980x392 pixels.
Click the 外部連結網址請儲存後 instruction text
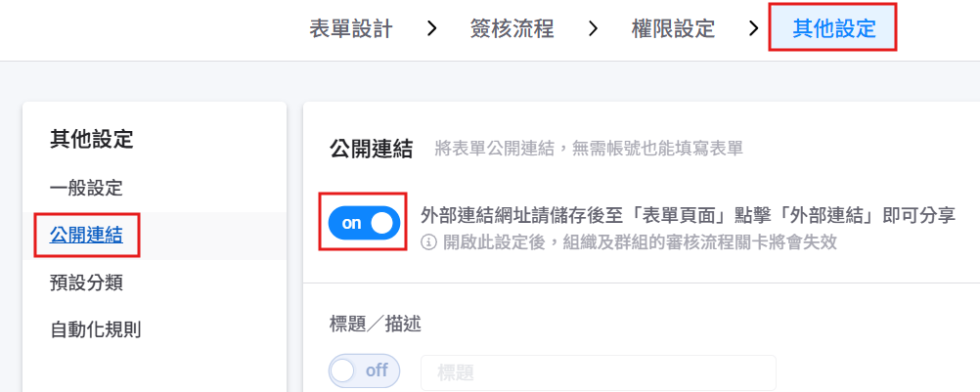click(687, 215)
